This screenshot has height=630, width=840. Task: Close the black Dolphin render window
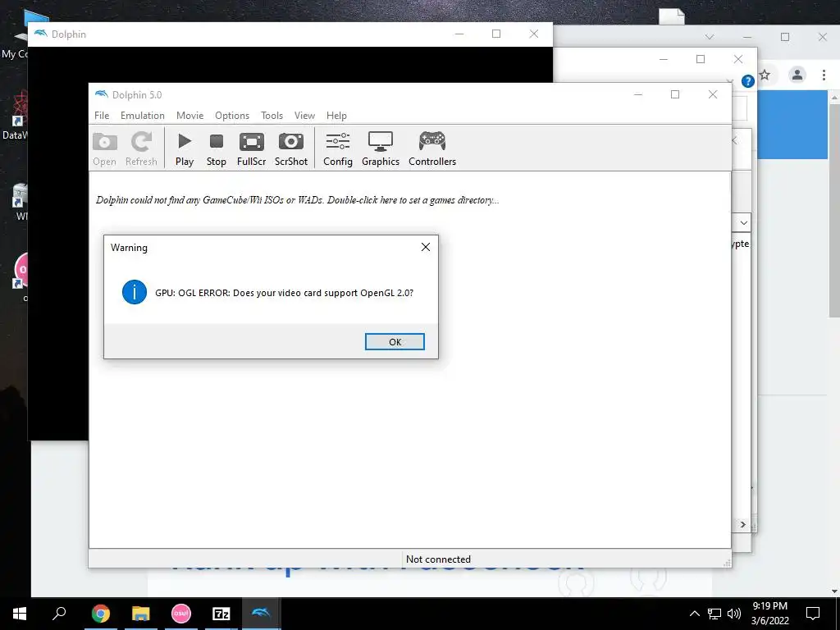[533, 34]
